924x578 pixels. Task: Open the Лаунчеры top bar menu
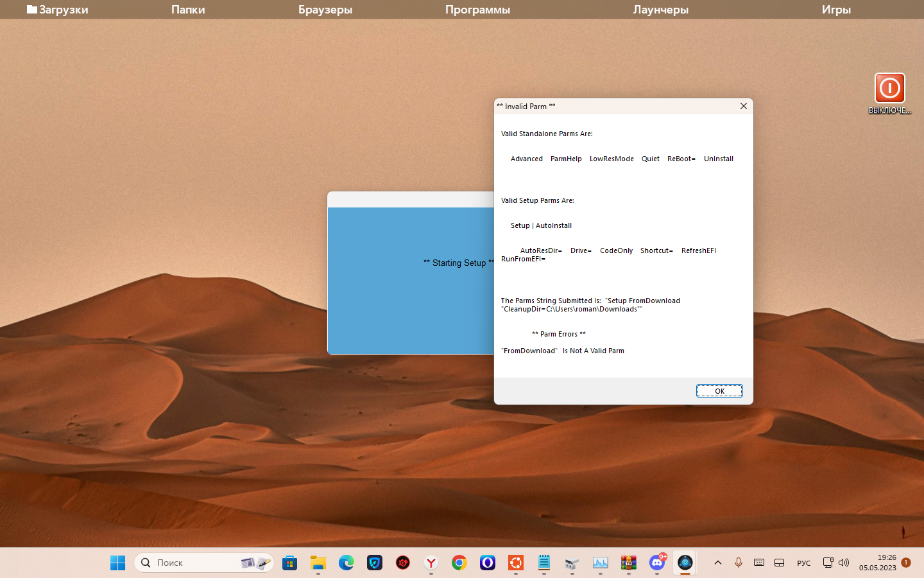click(x=661, y=10)
